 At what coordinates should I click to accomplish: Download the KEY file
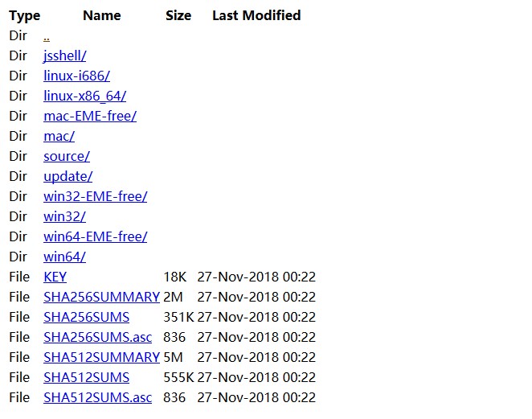55,277
